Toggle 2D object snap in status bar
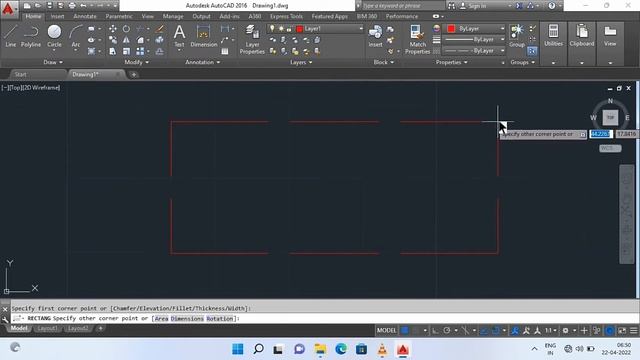The image size is (640, 360). [496, 330]
